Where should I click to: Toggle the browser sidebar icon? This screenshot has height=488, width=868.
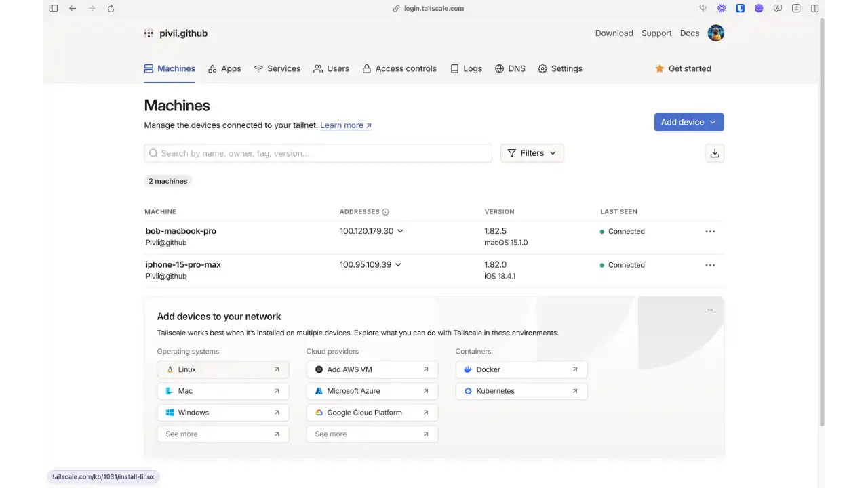[x=54, y=9]
